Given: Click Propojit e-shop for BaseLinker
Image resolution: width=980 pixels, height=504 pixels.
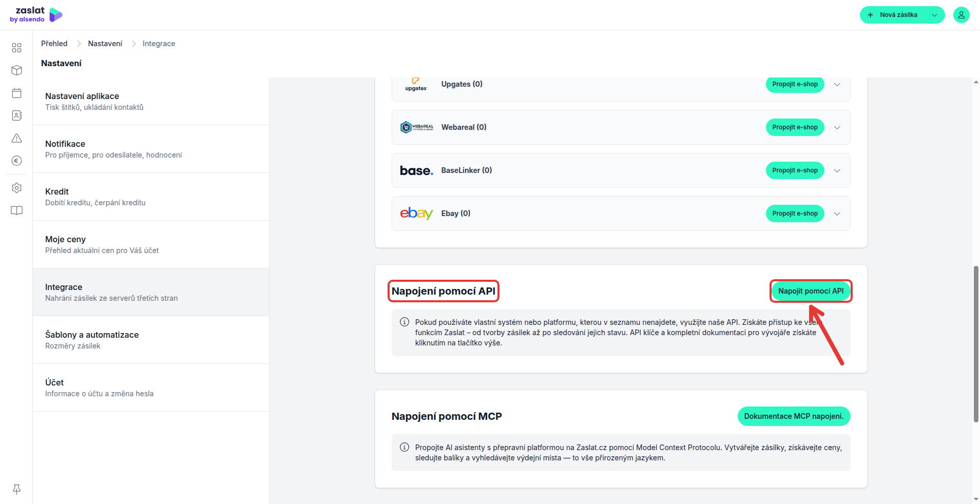Looking at the screenshot, I should (x=795, y=170).
